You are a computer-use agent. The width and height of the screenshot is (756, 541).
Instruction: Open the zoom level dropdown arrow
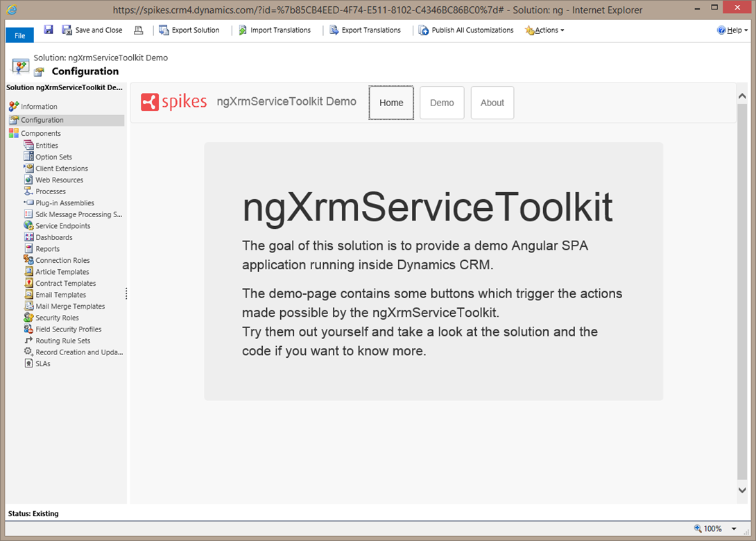coord(734,529)
